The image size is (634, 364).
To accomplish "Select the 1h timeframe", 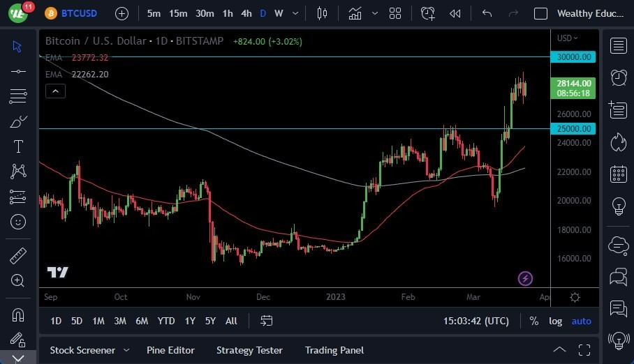I will pyautogui.click(x=228, y=13).
